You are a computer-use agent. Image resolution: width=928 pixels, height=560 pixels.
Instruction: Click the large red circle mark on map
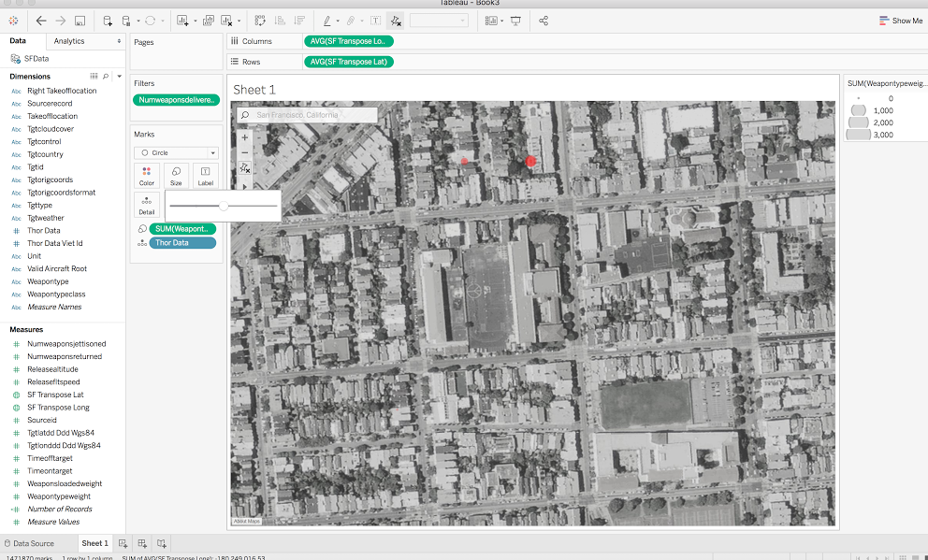click(530, 161)
